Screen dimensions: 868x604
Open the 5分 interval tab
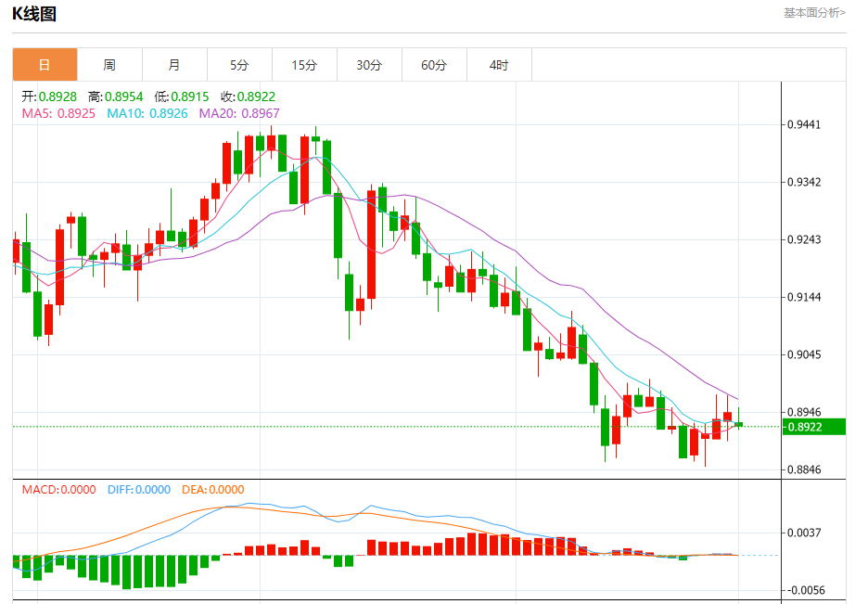click(x=239, y=65)
